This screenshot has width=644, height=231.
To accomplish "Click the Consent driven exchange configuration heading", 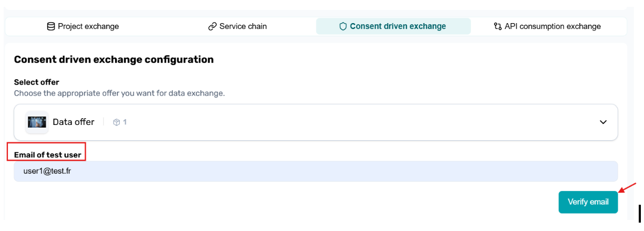I will point(114,59).
